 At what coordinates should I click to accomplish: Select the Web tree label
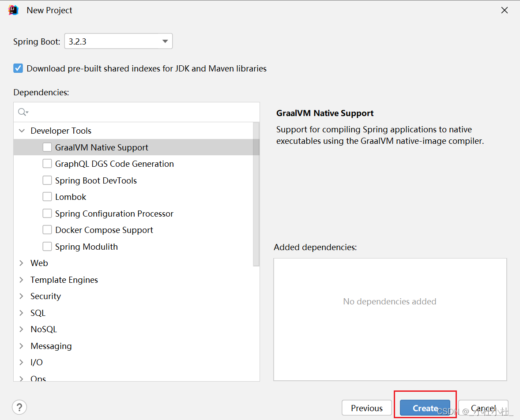point(39,263)
